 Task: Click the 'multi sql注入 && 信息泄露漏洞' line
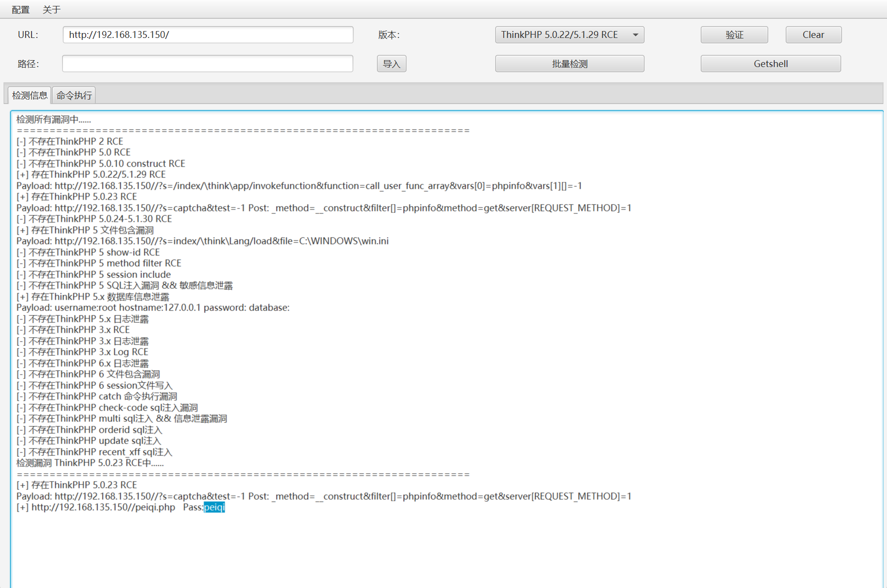[122, 418]
